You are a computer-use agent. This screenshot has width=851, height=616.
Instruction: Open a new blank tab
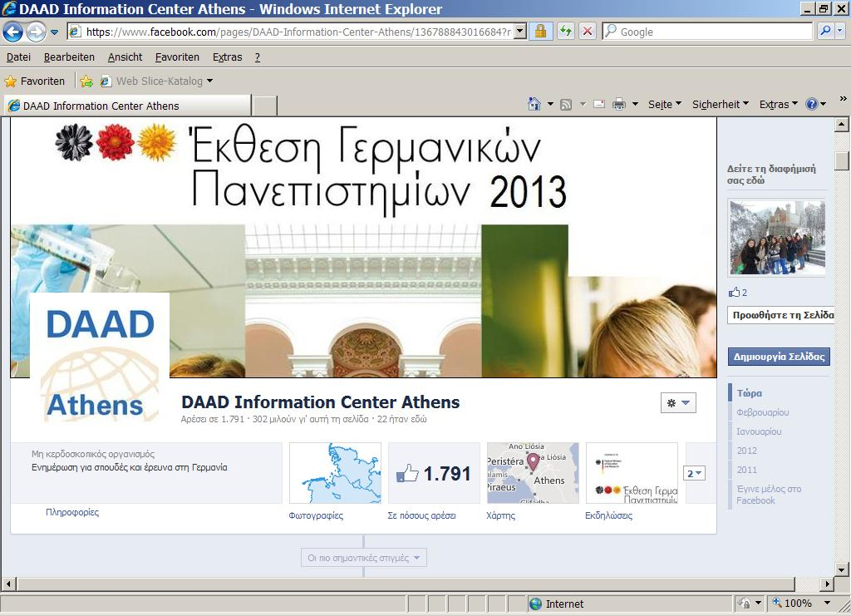[265, 106]
